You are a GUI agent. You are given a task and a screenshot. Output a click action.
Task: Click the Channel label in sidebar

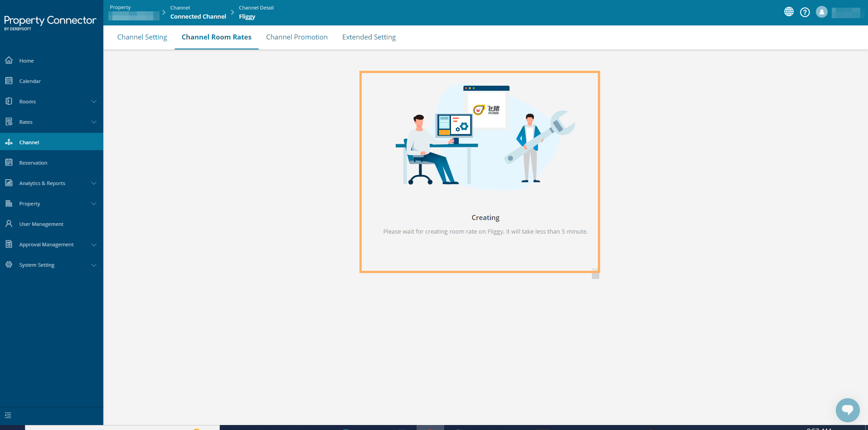click(x=29, y=142)
